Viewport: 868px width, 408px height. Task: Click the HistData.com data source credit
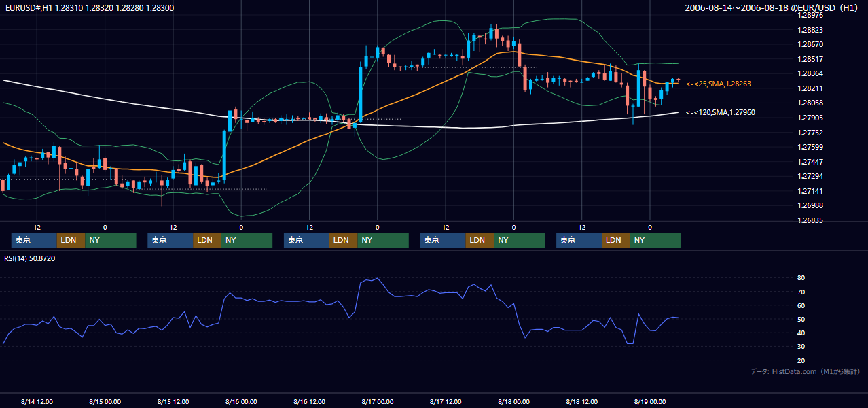point(806,371)
